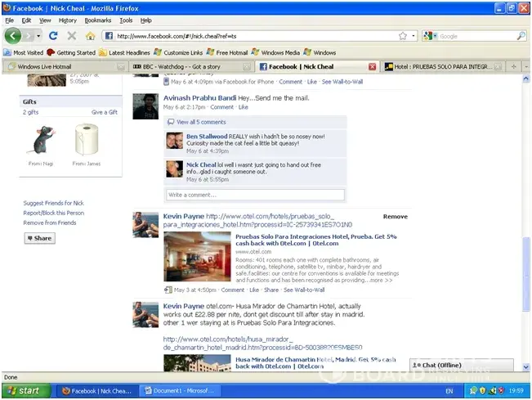Viewport: 532px width, 400px height.
Task: Click the browser Back arrow button
Action: pos(13,36)
